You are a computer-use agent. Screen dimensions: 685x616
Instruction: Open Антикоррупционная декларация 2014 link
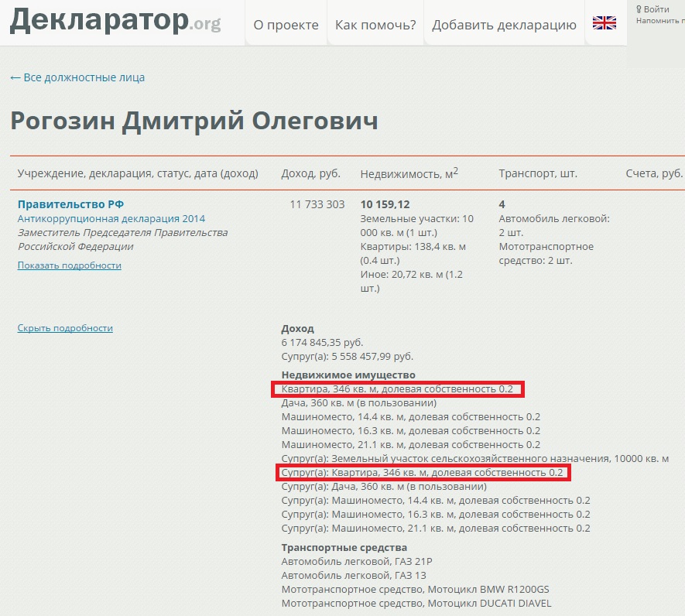pyautogui.click(x=111, y=219)
